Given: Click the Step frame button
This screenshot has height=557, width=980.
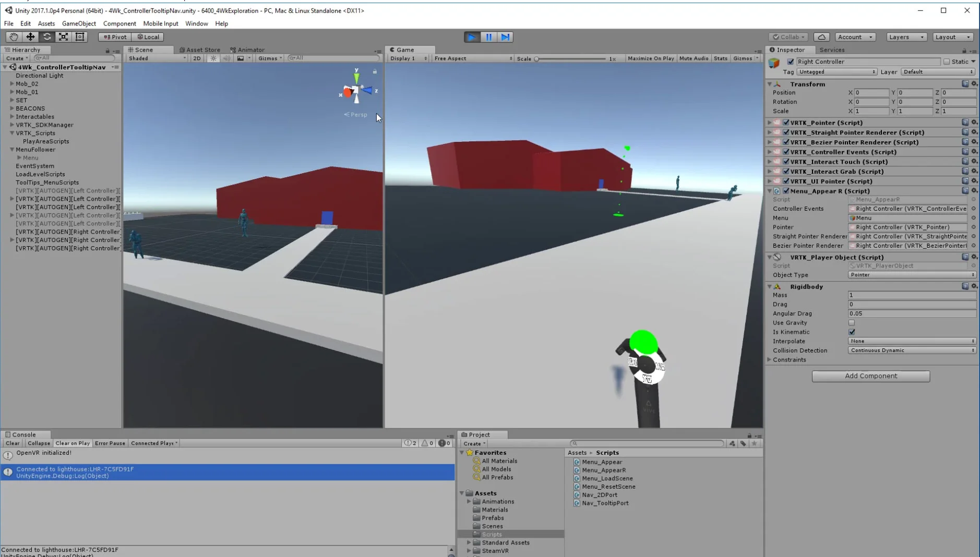Looking at the screenshot, I should point(505,37).
